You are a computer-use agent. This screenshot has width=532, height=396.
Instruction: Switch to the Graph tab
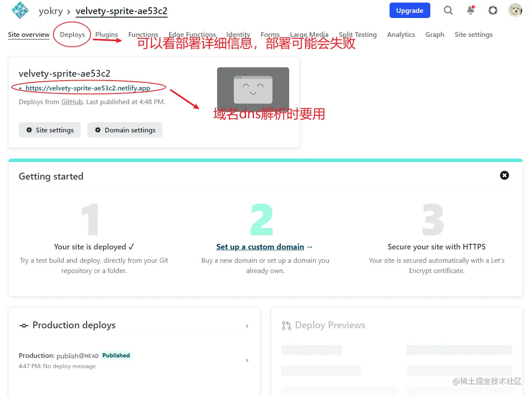[435, 35]
